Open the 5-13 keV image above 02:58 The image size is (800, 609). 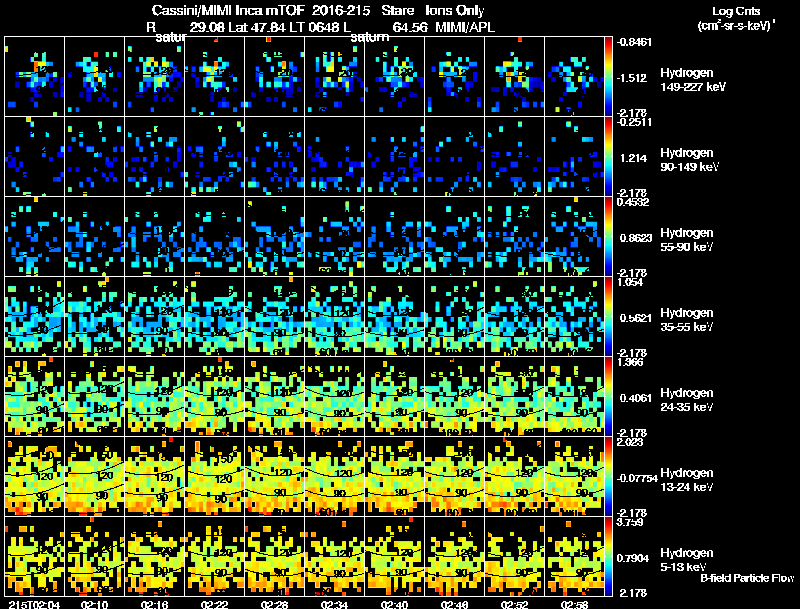pyautogui.click(x=574, y=556)
